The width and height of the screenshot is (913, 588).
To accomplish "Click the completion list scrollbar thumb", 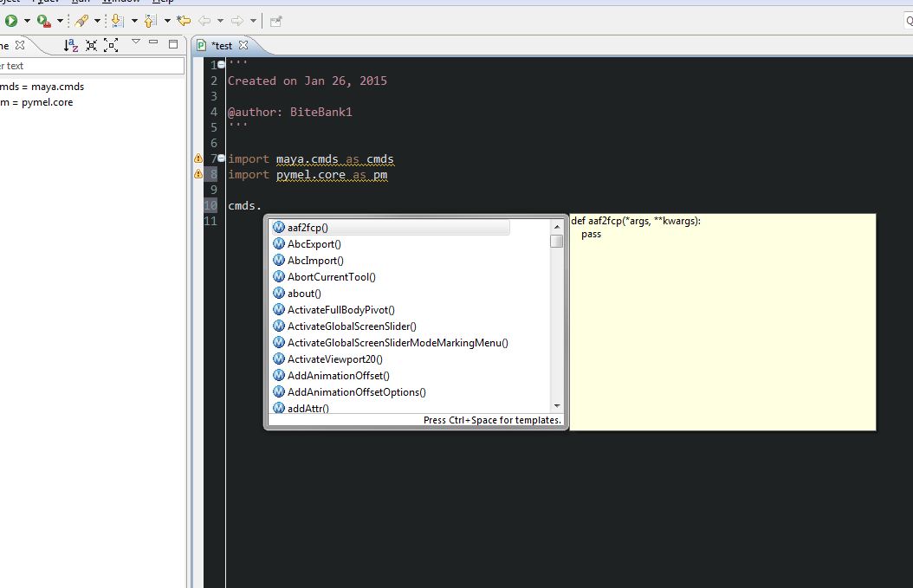I will pos(557,241).
